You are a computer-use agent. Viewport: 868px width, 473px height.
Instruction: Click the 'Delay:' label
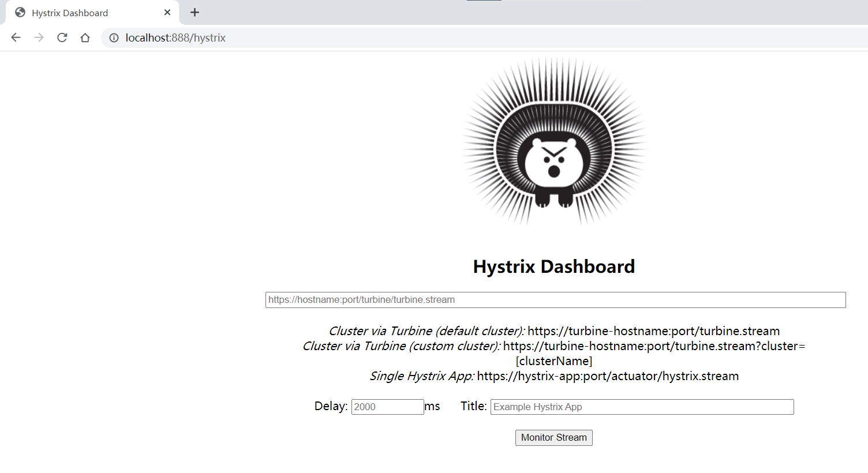(x=331, y=406)
